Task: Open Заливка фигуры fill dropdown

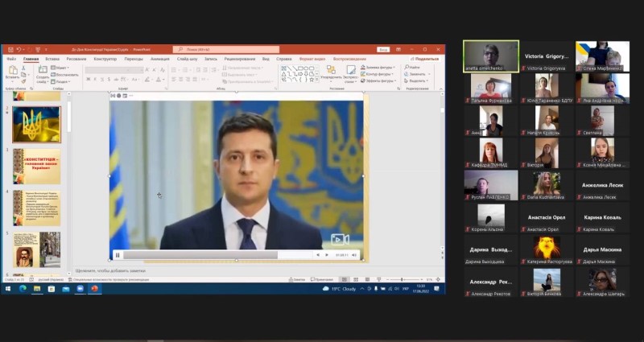Action: (378, 68)
